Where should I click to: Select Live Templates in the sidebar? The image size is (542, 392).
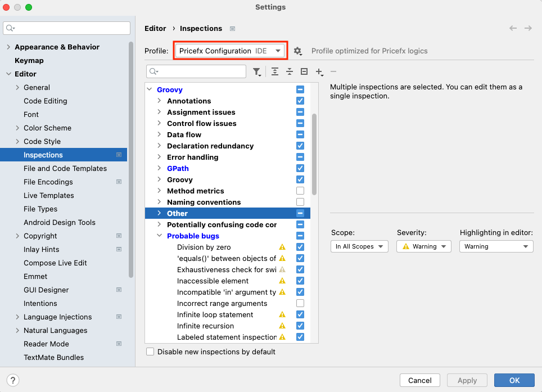(x=49, y=195)
